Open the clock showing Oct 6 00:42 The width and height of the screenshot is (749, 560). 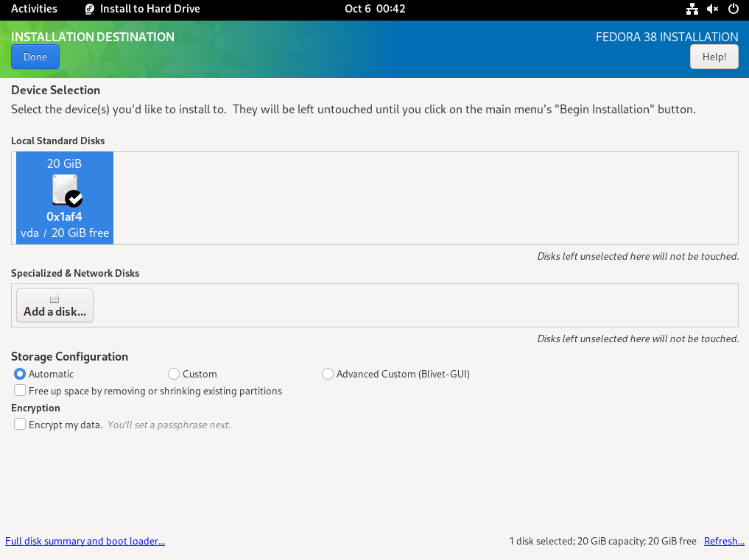point(375,9)
